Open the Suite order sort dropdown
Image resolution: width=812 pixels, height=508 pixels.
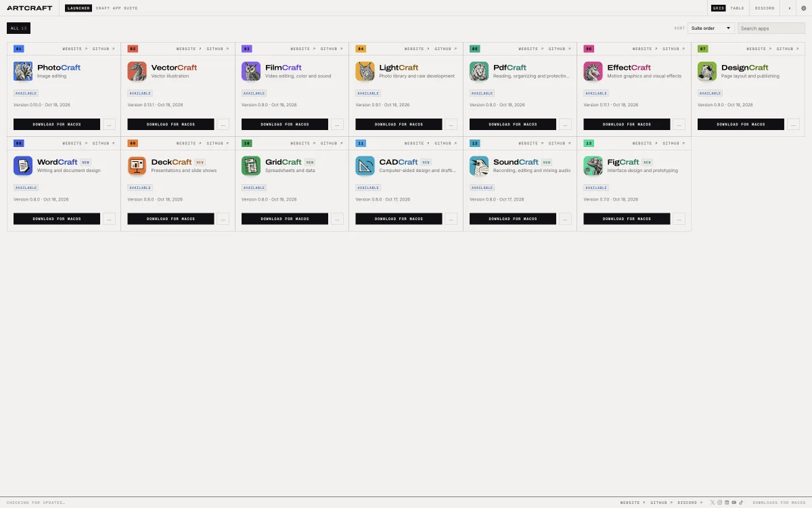(711, 28)
